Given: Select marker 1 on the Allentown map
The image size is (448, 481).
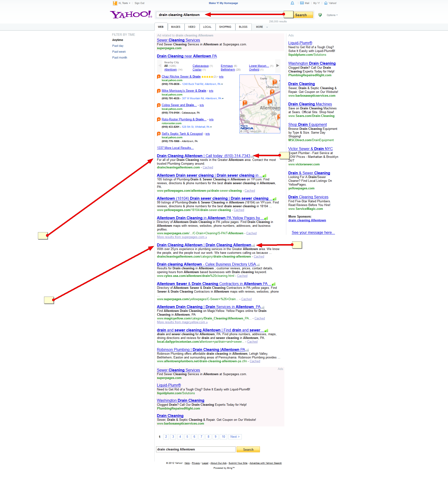Looking at the screenshot, I should (245, 103).
